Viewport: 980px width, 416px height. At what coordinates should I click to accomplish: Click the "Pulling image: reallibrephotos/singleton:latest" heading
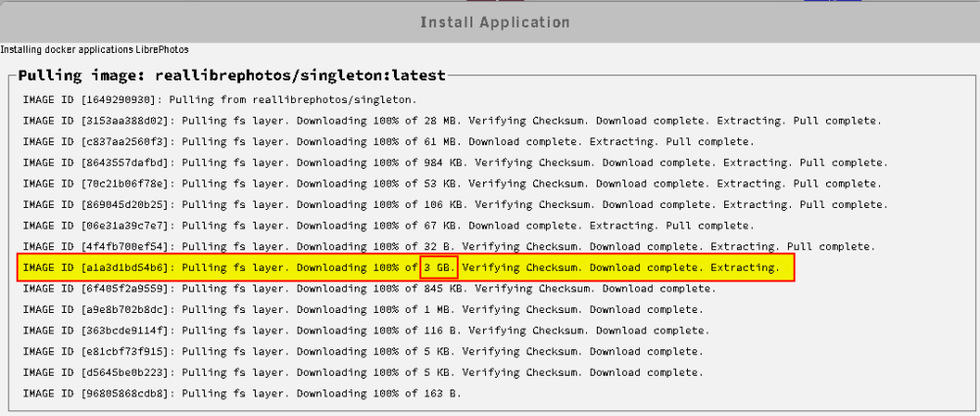232,76
